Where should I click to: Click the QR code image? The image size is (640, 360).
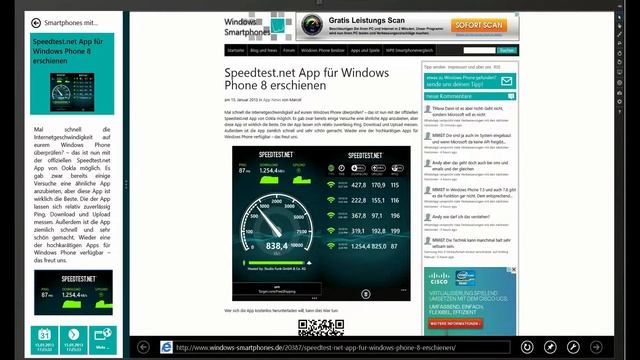[321, 328]
